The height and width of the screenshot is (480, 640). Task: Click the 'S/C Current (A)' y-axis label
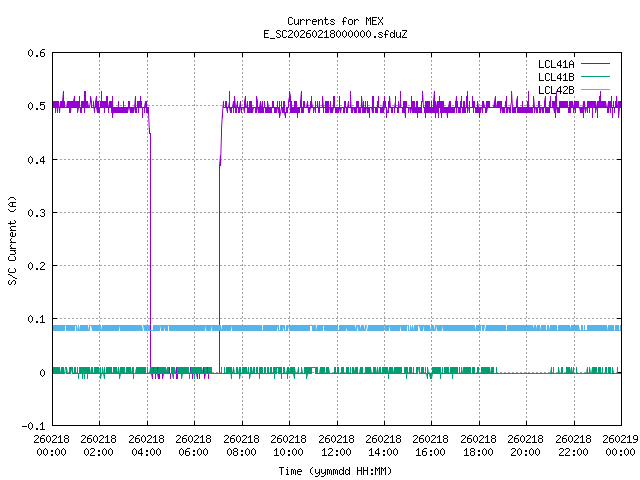click(x=13, y=239)
